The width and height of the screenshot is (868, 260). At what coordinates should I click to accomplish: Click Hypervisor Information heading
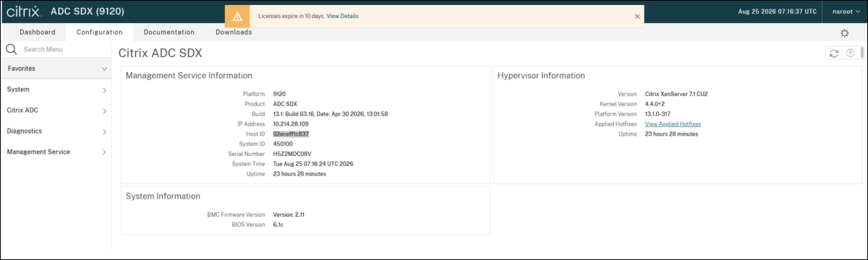(541, 75)
